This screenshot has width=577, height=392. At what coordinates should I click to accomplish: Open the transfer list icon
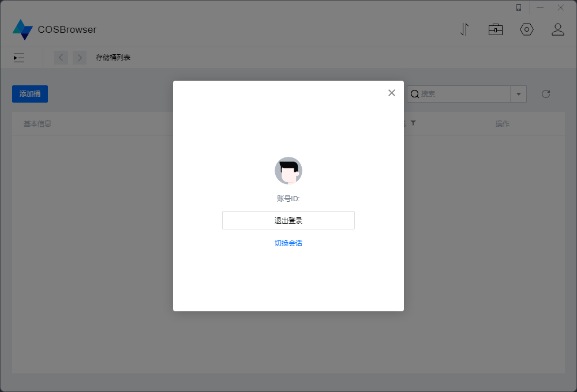pyautogui.click(x=464, y=29)
